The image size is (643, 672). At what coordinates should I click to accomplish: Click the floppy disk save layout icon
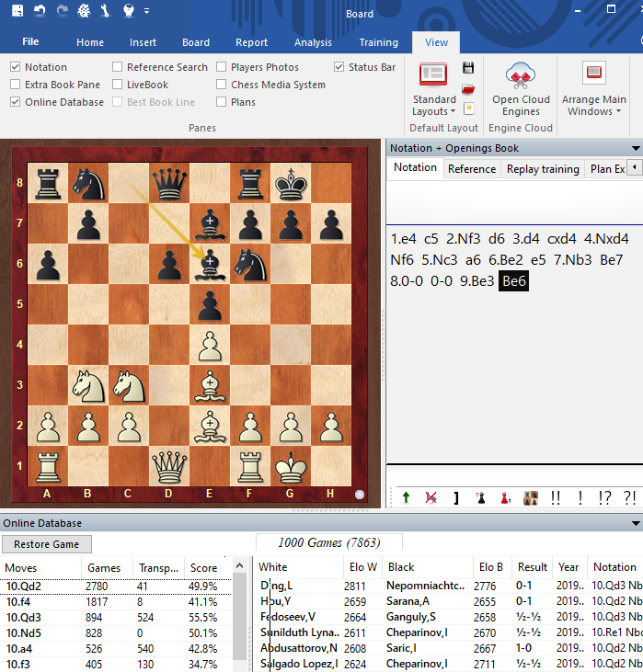coord(468,68)
